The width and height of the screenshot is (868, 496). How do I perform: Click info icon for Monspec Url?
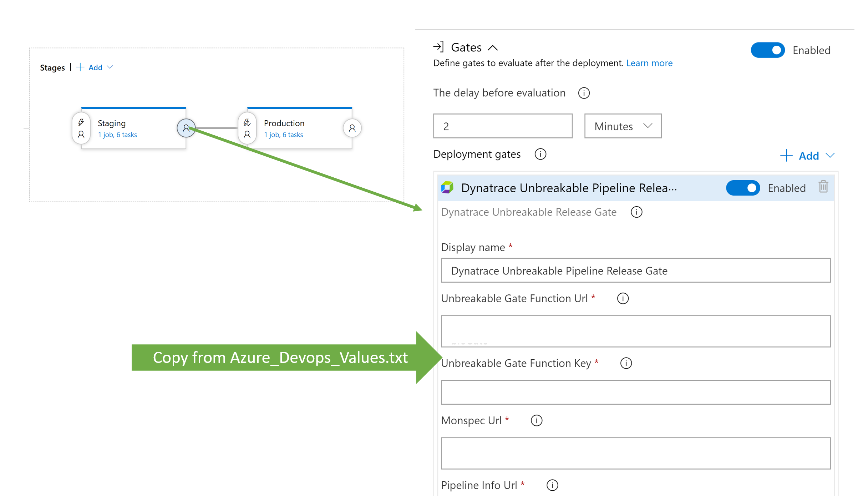536,421
